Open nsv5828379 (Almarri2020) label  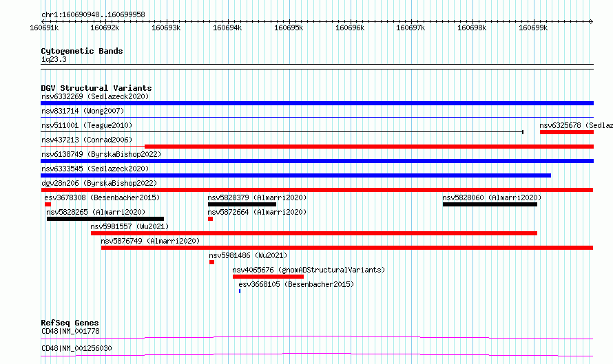tap(257, 197)
